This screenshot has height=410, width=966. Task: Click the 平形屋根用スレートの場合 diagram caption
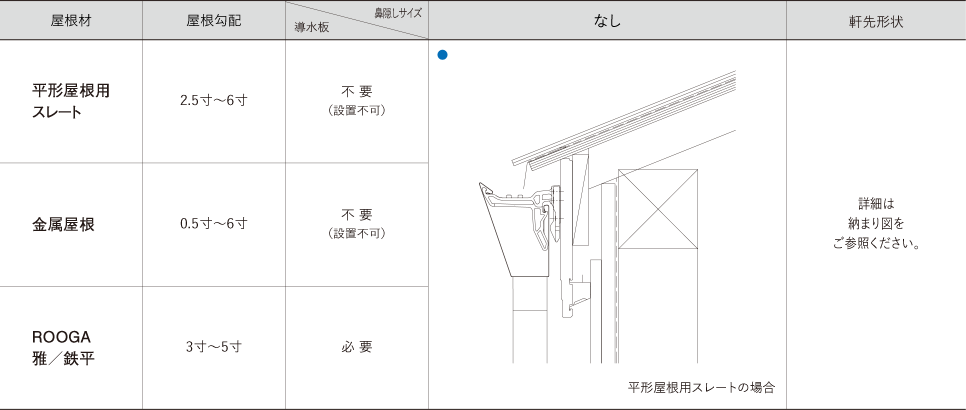pyautogui.click(x=701, y=387)
